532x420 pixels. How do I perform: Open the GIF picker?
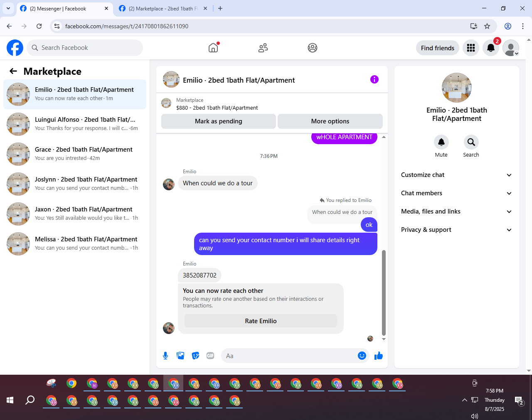pos(210,356)
